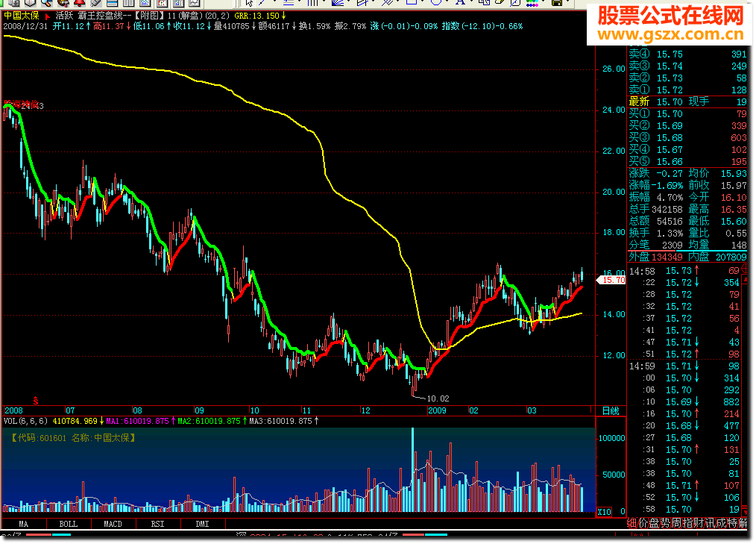This screenshot has width=756, height=544.
Task: Switch to the 细 detail tab
Action: pyautogui.click(x=632, y=524)
